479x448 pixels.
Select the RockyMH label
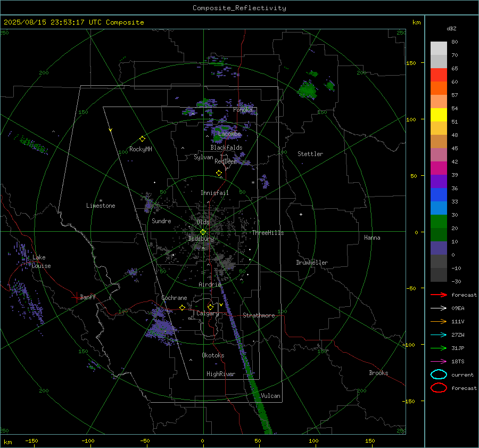[x=141, y=149]
